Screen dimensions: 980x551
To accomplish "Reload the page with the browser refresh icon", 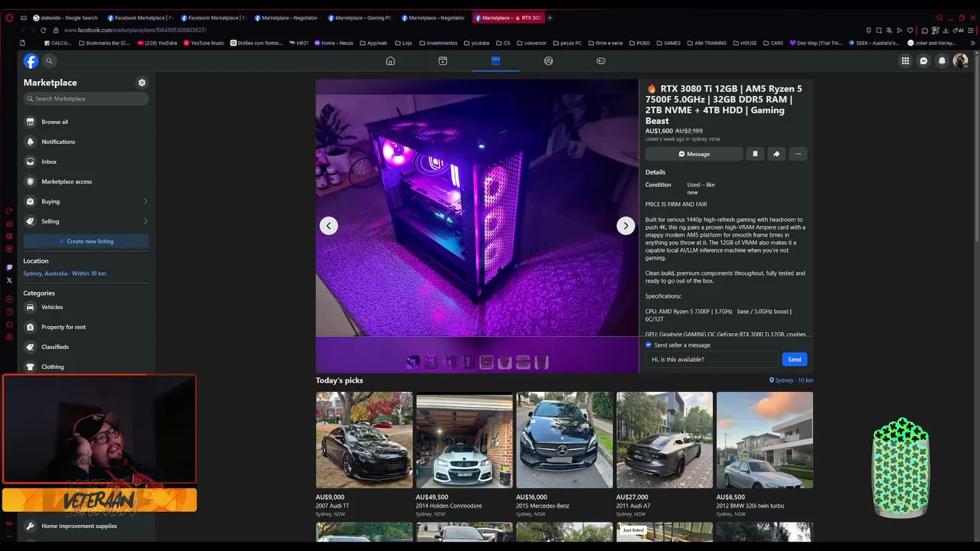I will [43, 31].
